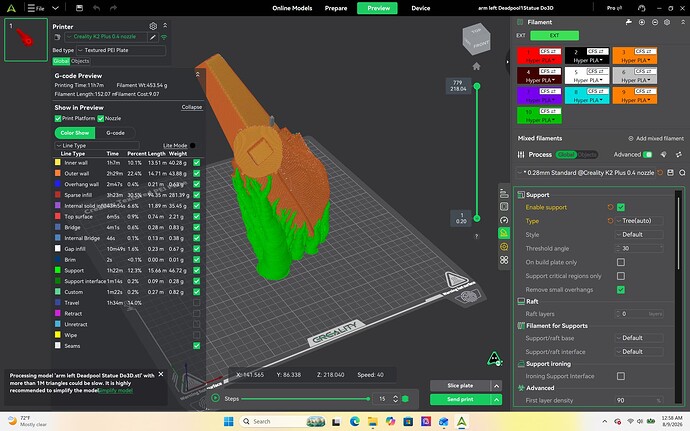Open File Explorer from taskbar
Screen dimensions: 690x431
click(x=372, y=421)
